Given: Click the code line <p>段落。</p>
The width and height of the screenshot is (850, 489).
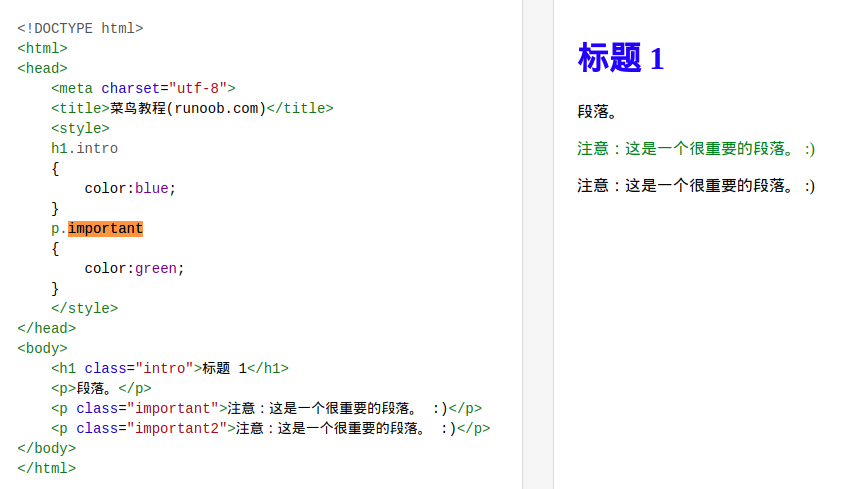Looking at the screenshot, I should pyautogui.click(x=101, y=389).
